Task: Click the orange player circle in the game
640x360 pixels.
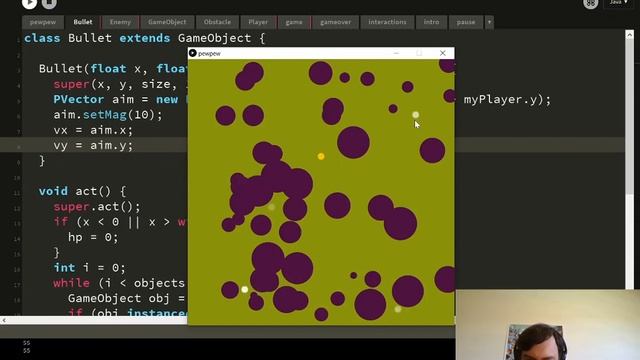Action: click(x=321, y=156)
